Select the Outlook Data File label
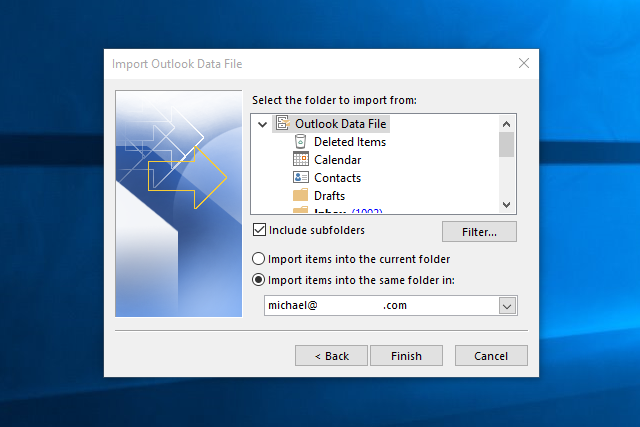Viewport: 640px width, 427px height. pos(340,124)
